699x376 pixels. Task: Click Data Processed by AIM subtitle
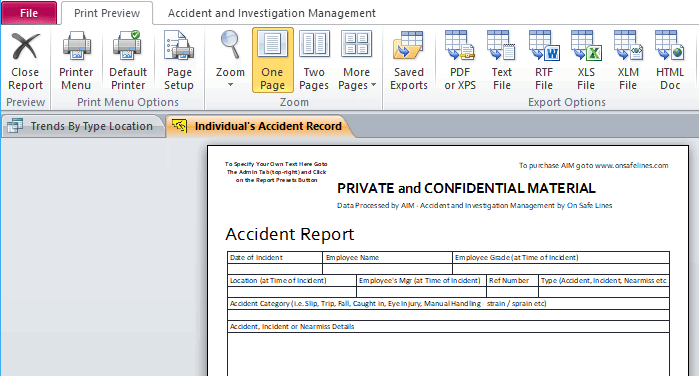tap(474, 206)
